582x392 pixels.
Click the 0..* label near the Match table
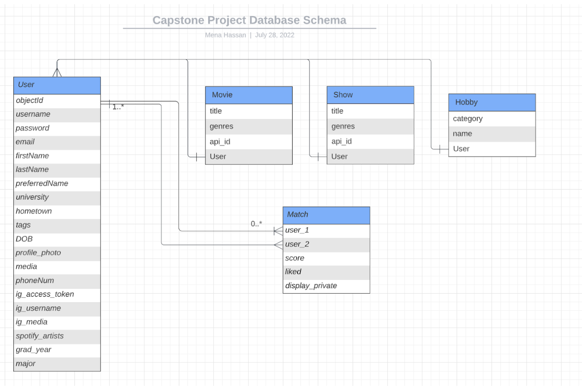(x=256, y=224)
